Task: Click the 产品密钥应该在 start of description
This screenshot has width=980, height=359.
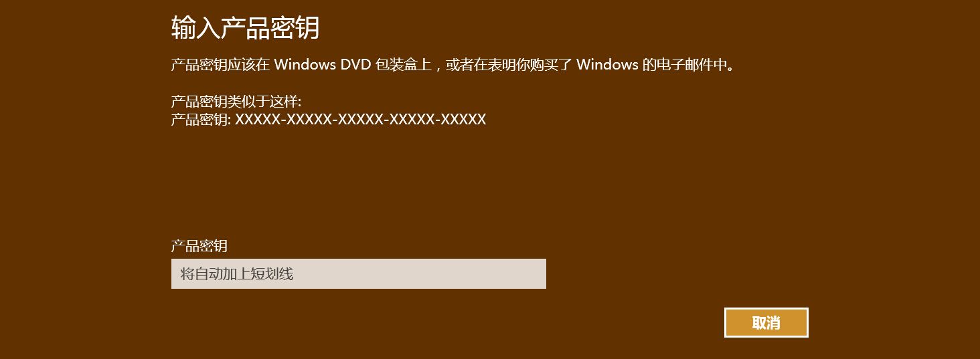Action: 221,65
